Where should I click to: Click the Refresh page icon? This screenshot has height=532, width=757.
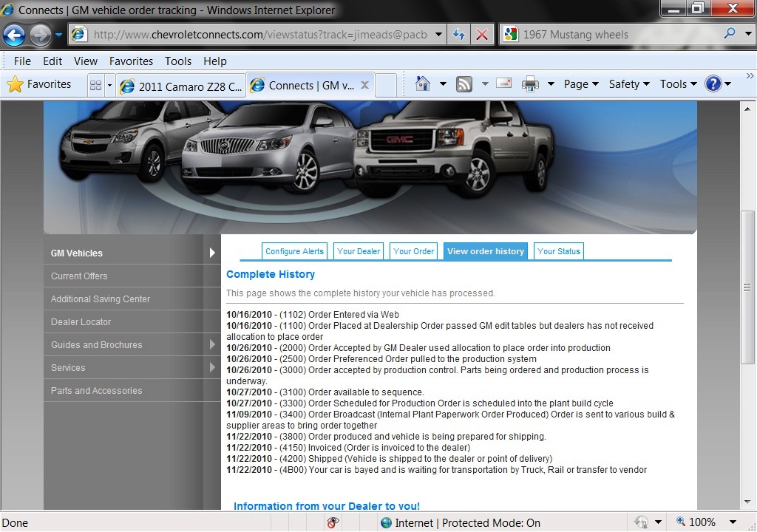458,35
